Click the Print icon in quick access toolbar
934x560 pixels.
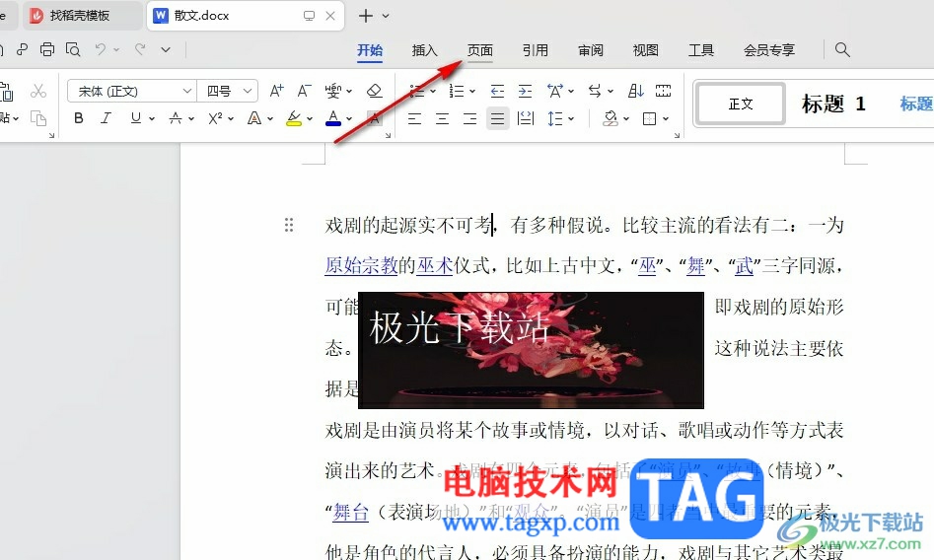pos(47,49)
